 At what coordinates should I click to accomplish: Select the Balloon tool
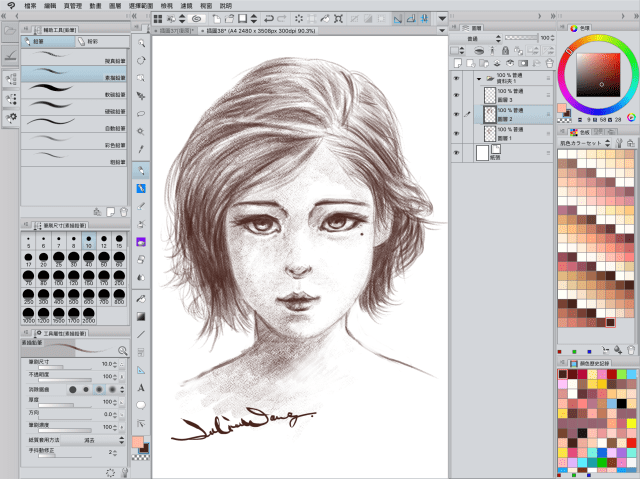(x=141, y=405)
